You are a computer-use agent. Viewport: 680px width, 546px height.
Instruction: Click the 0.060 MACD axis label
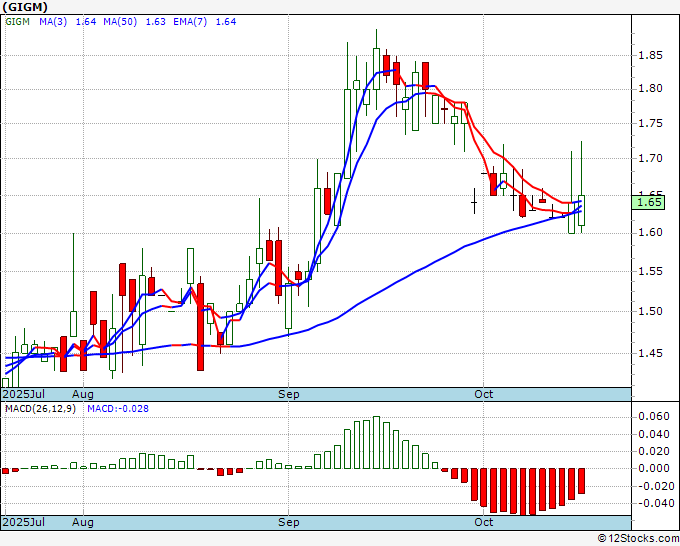coord(654,416)
